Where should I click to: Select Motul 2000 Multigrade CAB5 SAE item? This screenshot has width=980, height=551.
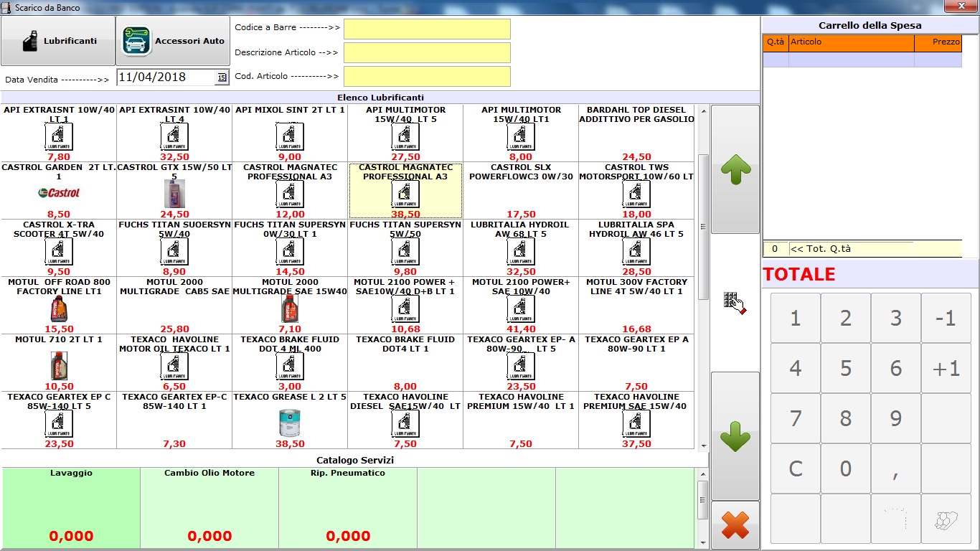coord(174,306)
